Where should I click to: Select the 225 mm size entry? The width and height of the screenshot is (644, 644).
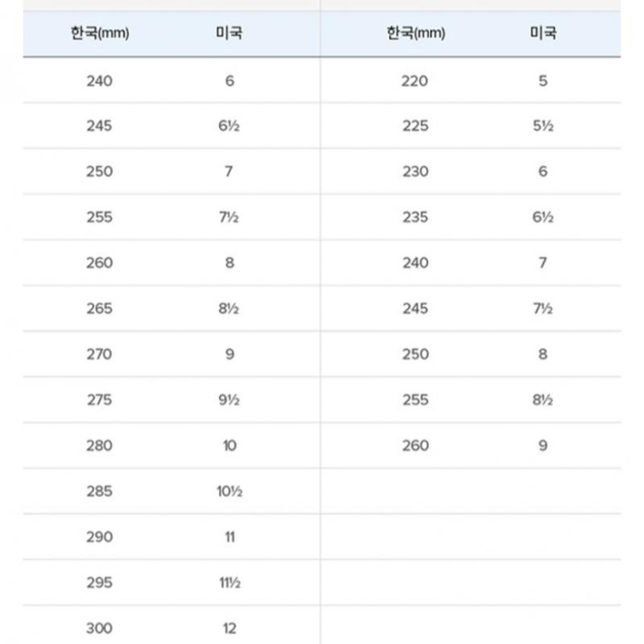tap(415, 126)
